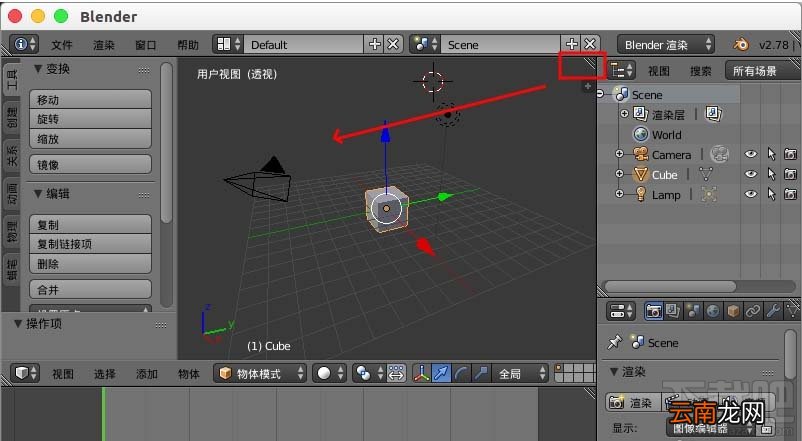802x441 pixels.
Task: Open the 物体 menu
Action: coord(189,374)
